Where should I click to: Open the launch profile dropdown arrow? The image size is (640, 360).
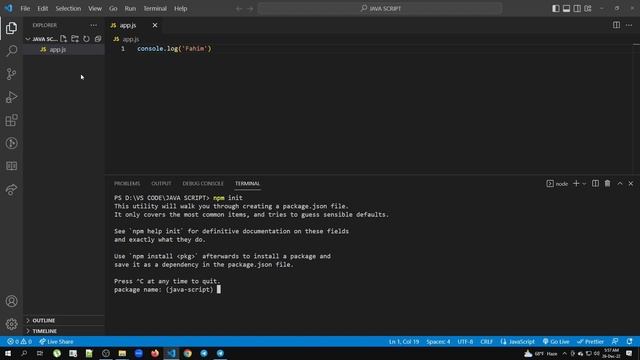click(x=584, y=184)
